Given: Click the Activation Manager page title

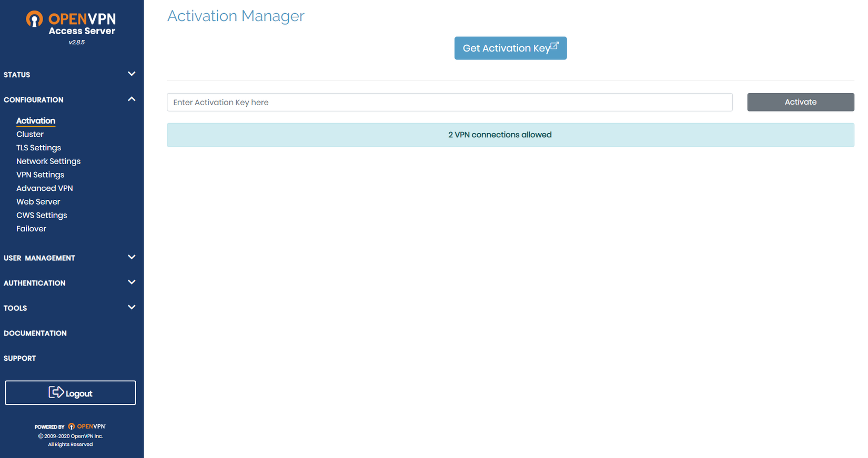Looking at the screenshot, I should coord(236,16).
